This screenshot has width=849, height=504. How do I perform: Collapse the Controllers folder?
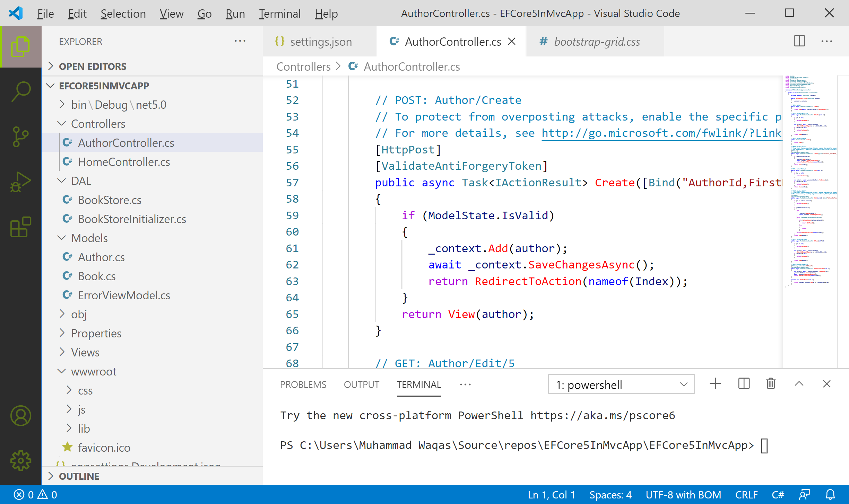[x=98, y=124]
